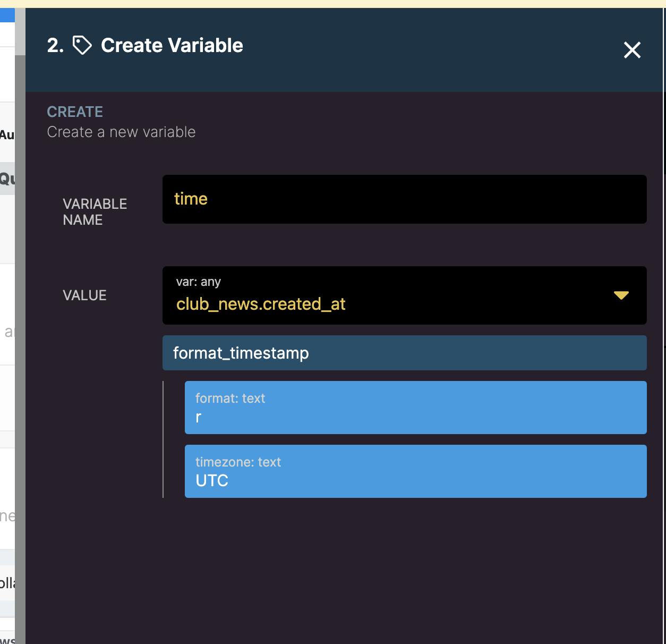Select the format_timestamp filter row

pos(404,353)
